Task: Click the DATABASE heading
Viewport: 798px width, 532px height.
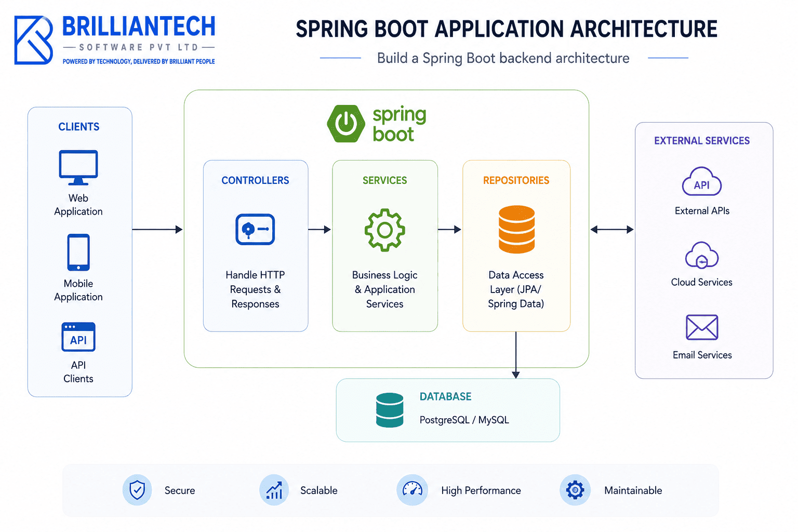Action: point(446,396)
